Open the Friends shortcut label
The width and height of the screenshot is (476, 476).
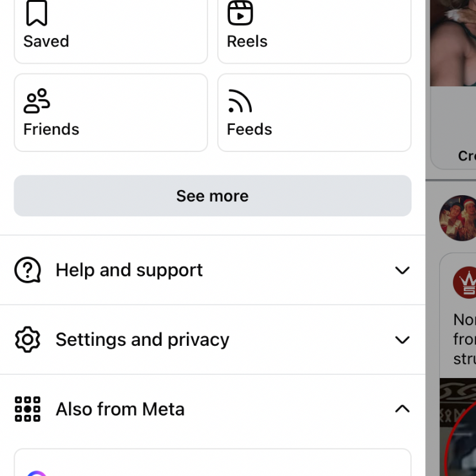(x=52, y=129)
